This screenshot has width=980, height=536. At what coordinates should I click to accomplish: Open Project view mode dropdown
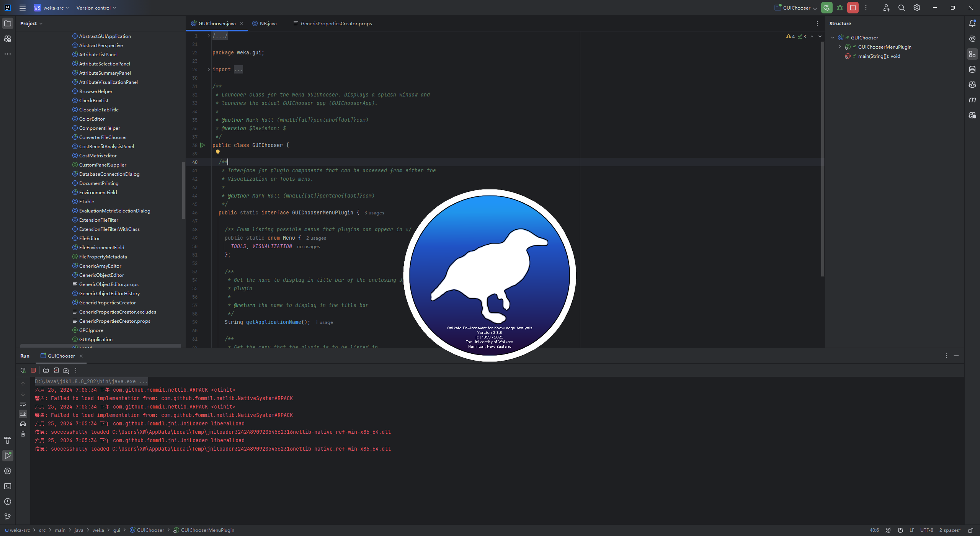pos(31,23)
